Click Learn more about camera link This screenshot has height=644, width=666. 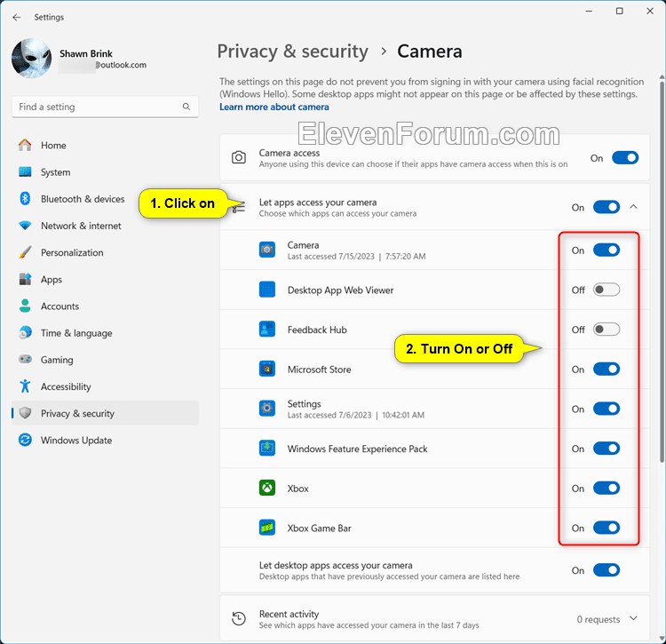(x=274, y=107)
